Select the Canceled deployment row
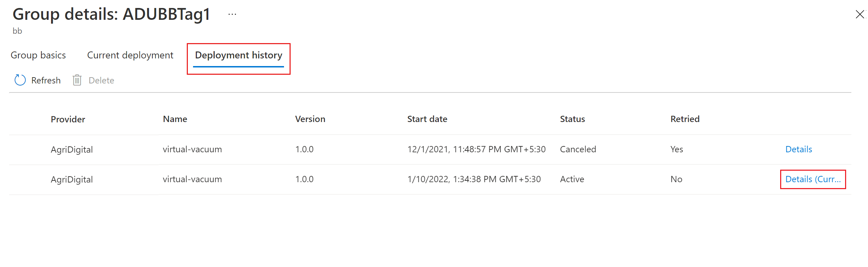This screenshot has height=267, width=868. [430, 149]
